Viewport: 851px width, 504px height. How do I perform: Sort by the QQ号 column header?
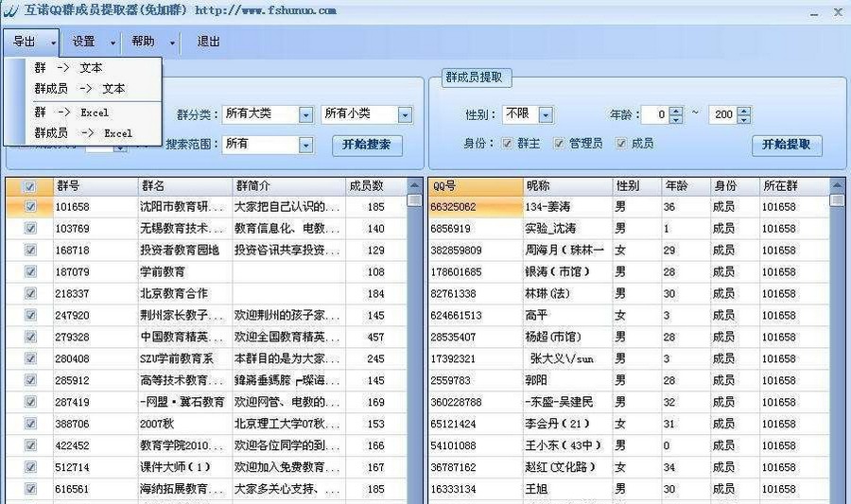tap(476, 186)
